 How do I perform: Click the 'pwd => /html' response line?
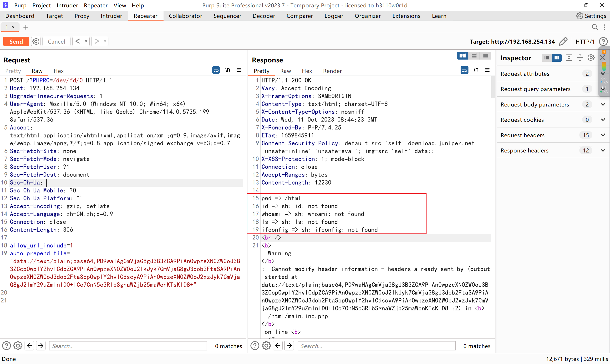(281, 198)
